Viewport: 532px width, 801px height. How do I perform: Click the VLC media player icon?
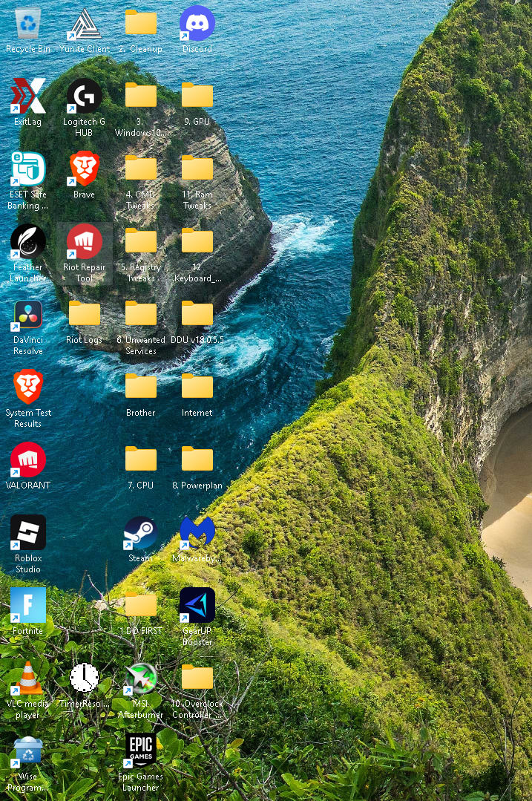28,678
